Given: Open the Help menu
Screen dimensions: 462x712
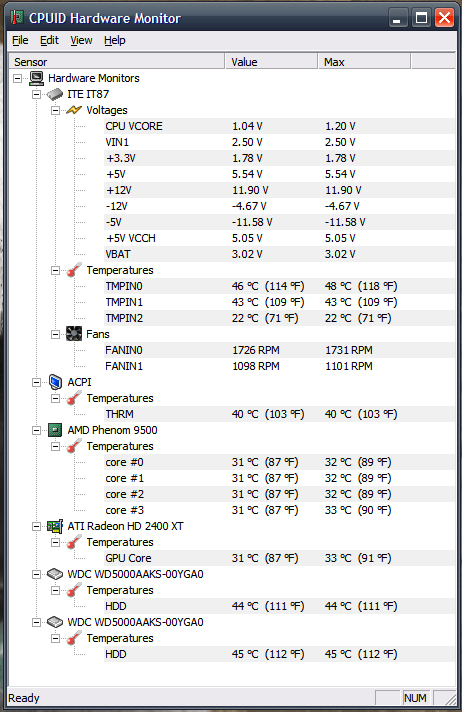Looking at the screenshot, I should pyautogui.click(x=114, y=40).
